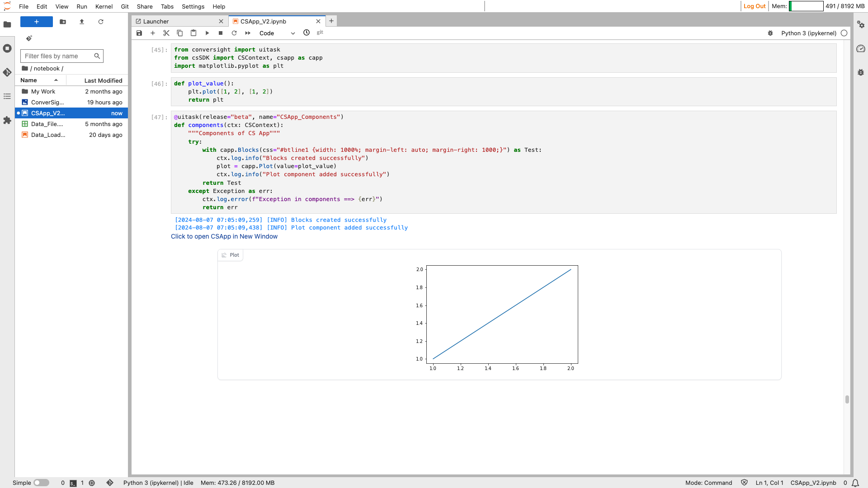Image resolution: width=868 pixels, height=488 pixels.
Task: Open the Settings menu
Action: click(193, 6)
